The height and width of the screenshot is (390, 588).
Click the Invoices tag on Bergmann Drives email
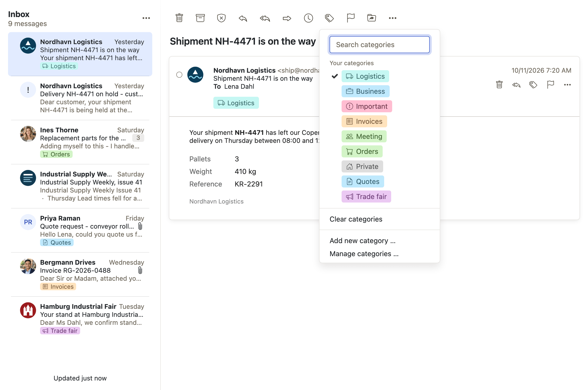coord(58,286)
